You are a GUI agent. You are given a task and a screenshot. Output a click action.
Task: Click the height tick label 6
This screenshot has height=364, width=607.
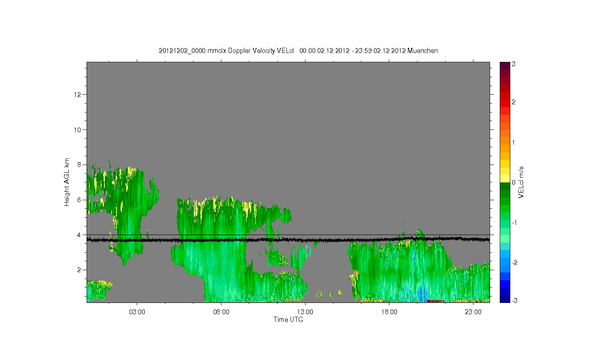[x=79, y=200]
